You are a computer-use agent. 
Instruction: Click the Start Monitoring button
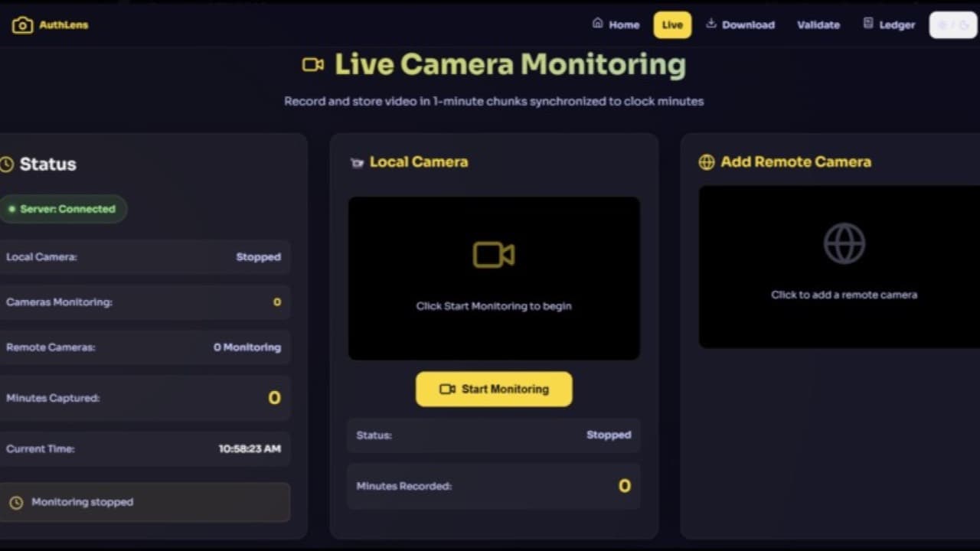pyautogui.click(x=494, y=389)
